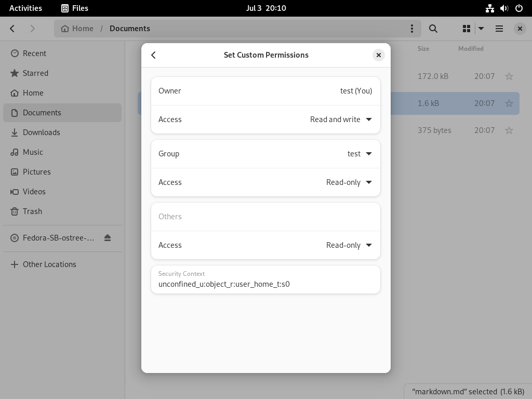This screenshot has height=399, width=532.
Task: Star the 375 bytes file
Action: (x=509, y=130)
